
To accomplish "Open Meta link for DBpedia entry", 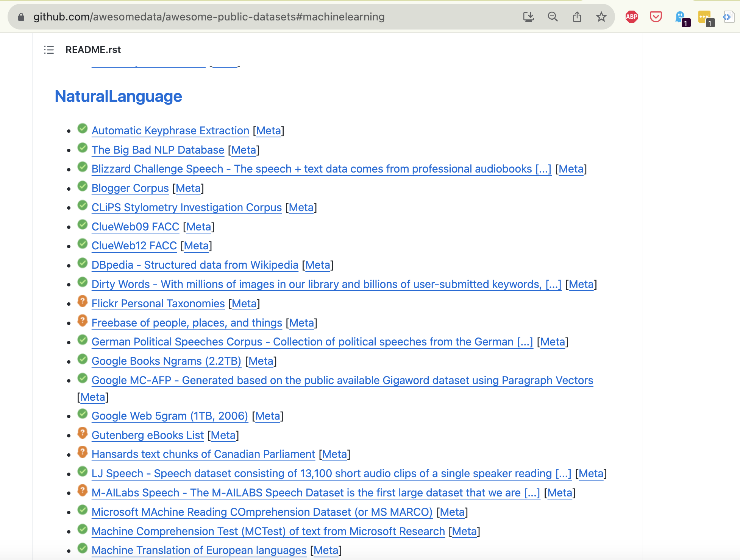I will (317, 265).
